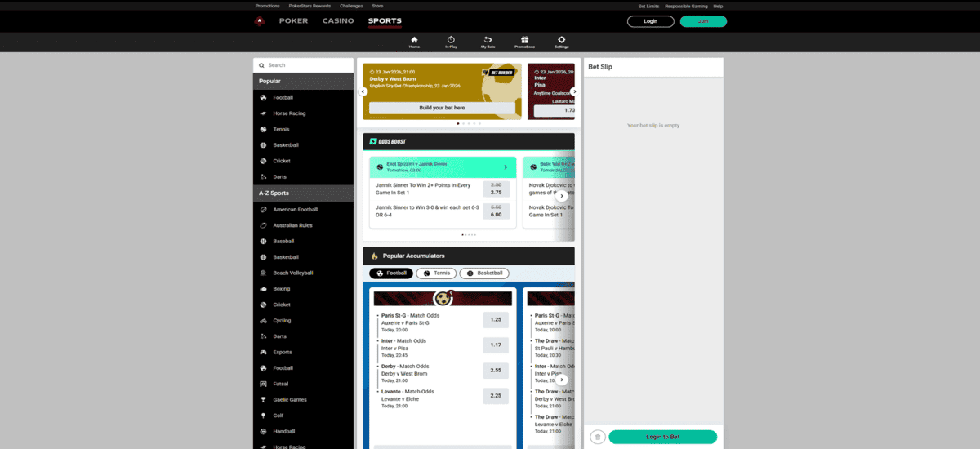Toggle Levante match odds 2.25 selection
The width and height of the screenshot is (980, 449).
tap(496, 396)
